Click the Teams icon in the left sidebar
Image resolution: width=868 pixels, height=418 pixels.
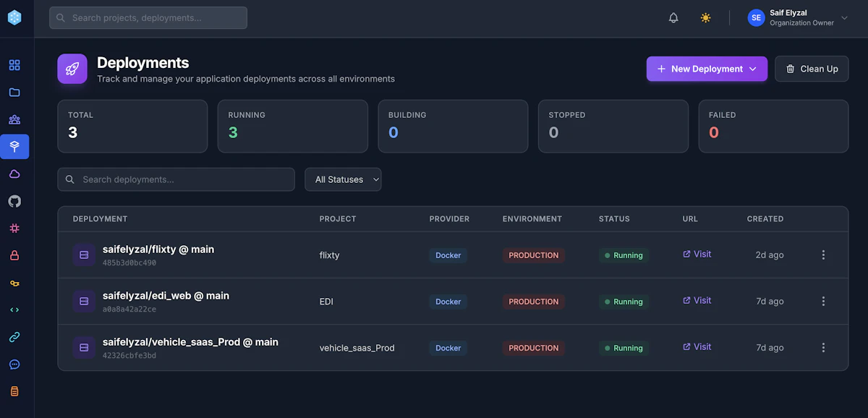coord(14,119)
